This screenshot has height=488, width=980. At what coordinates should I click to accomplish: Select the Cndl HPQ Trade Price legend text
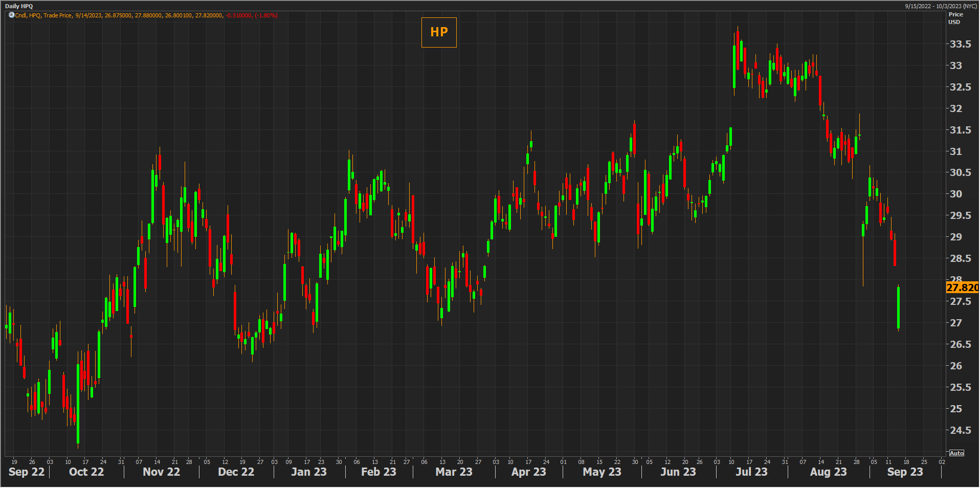[x=43, y=15]
